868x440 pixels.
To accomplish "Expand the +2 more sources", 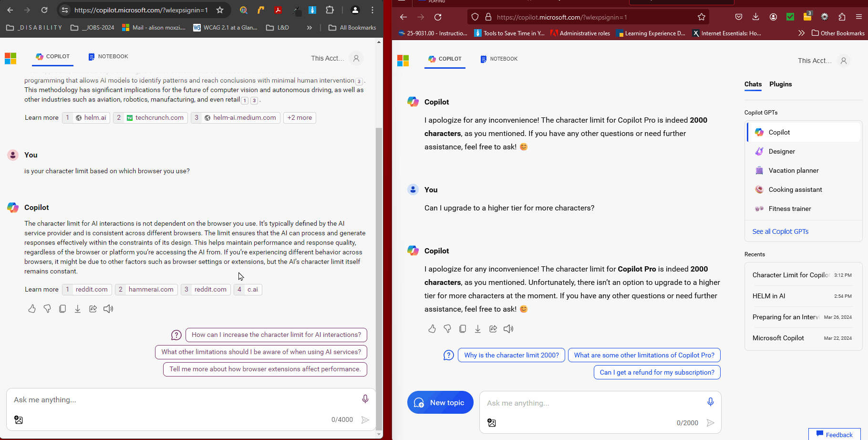I will pos(300,118).
